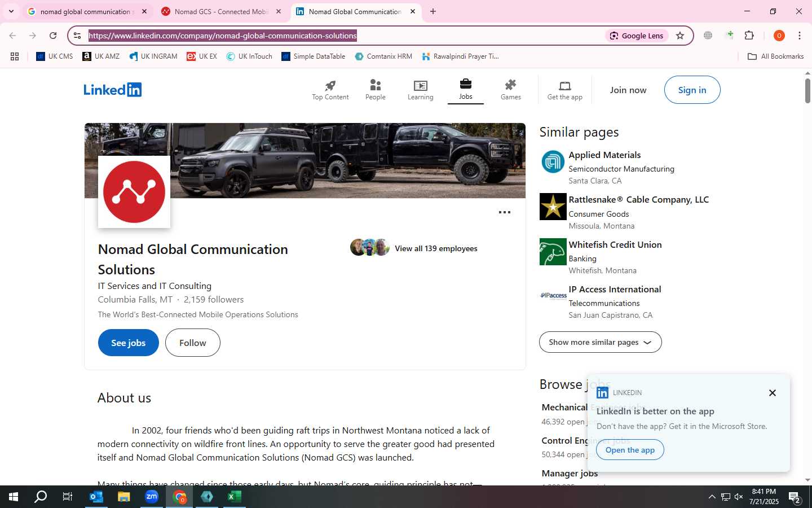
Task: Open File Explorer from taskbar
Action: tap(124, 497)
